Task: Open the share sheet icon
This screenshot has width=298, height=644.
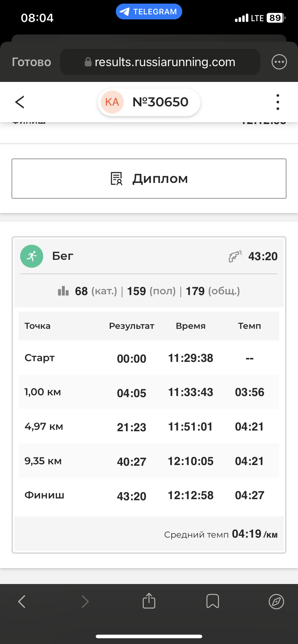Action: (x=149, y=601)
